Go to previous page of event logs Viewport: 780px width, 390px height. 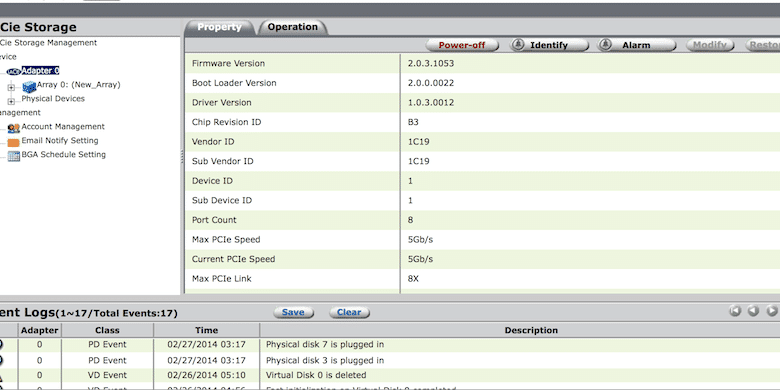753,311
